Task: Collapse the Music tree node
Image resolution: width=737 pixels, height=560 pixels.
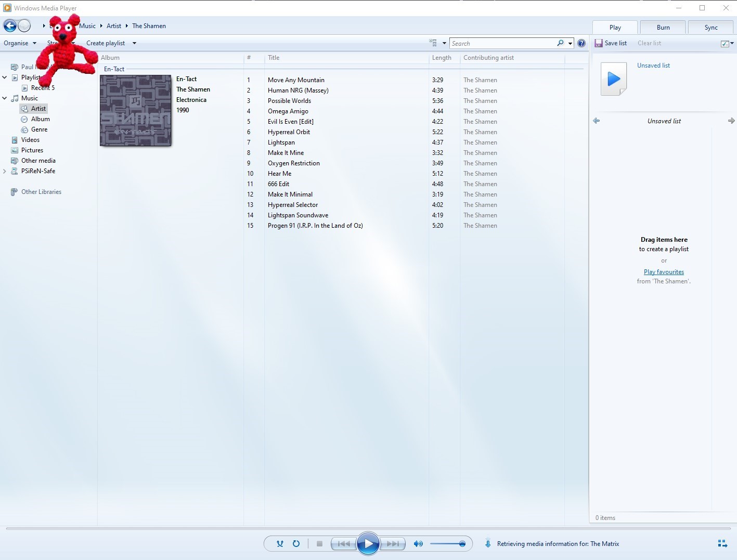Action: click(x=5, y=98)
